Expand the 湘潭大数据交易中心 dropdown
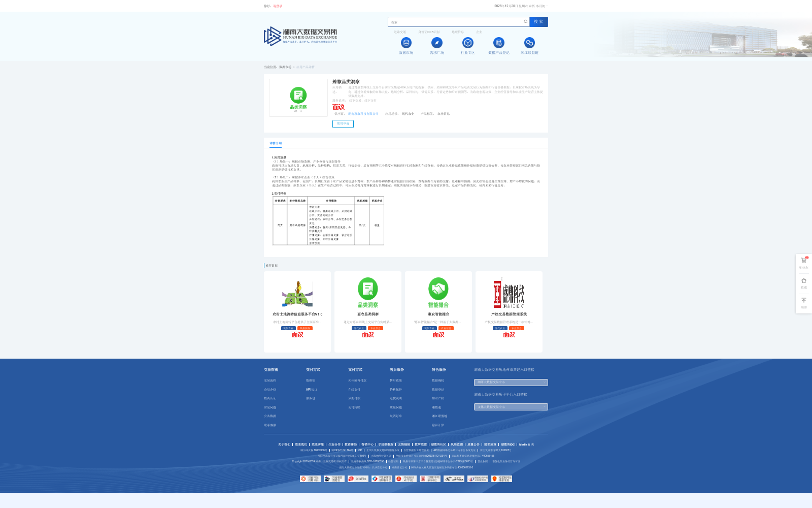Viewport: 812px width, 508px height. coord(511,382)
